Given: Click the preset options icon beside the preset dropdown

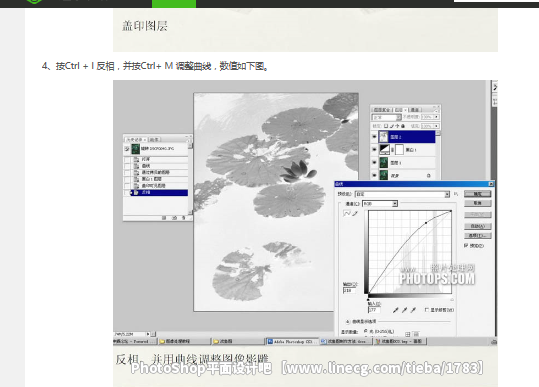Looking at the screenshot, I should tap(456, 194).
